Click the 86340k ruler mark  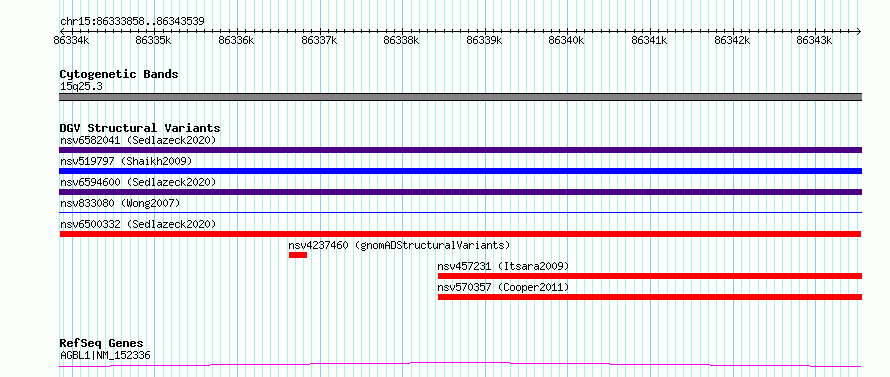tap(566, 40)
